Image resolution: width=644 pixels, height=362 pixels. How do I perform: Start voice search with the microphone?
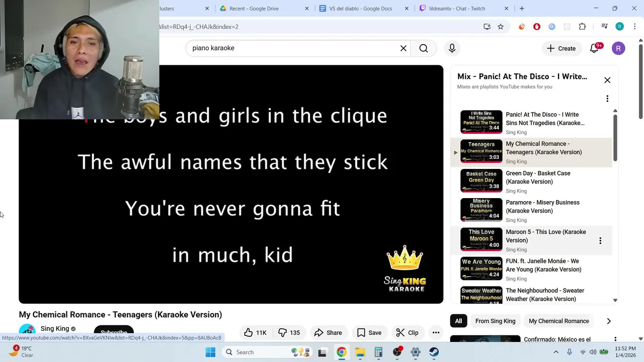[452, 48]
